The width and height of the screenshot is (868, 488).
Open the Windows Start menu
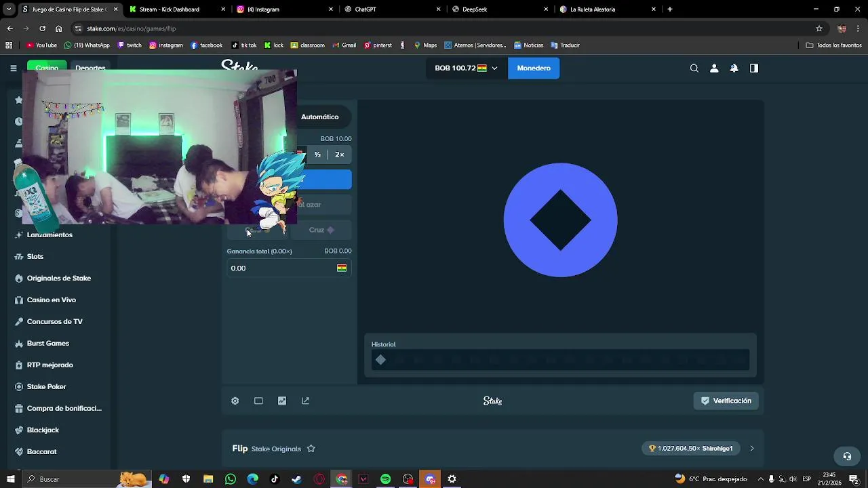(10, 479)
